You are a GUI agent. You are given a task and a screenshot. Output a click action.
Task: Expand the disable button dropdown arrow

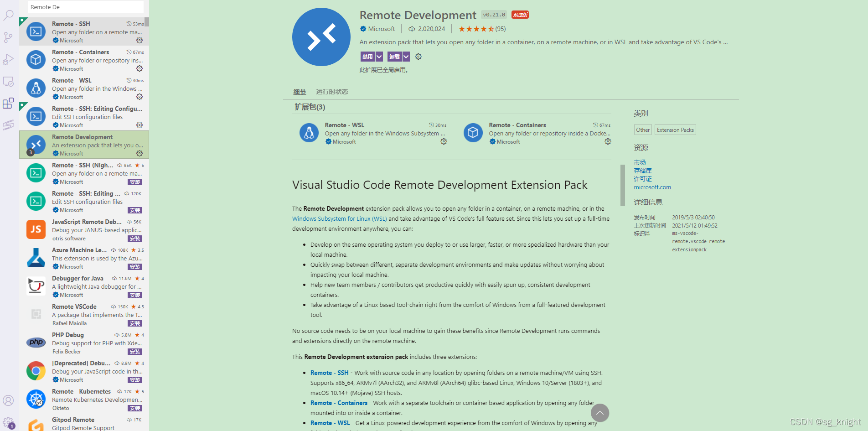[x=379, y=57]
